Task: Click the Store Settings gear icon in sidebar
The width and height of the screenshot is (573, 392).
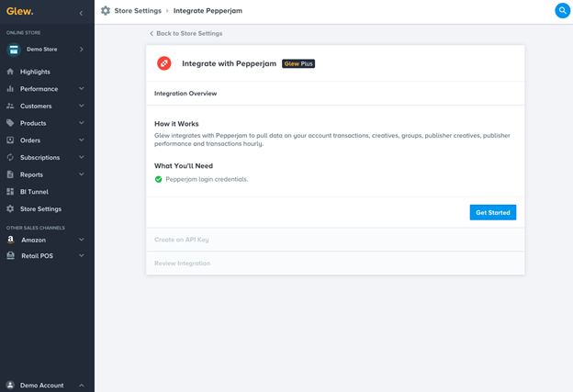Action: pos(10,209)
